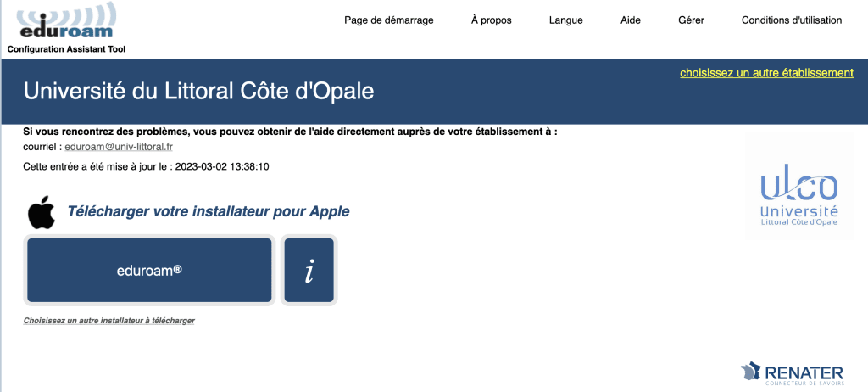Click the Université du Littoral Côte d'Opale heading

pos(198,92)
